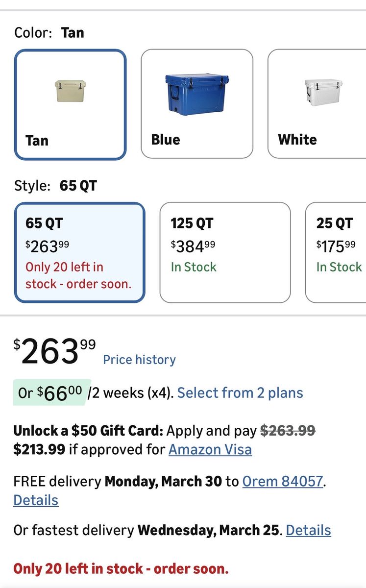
Task: Choose the 125 QT style option
Action: [x=225, y=252]
